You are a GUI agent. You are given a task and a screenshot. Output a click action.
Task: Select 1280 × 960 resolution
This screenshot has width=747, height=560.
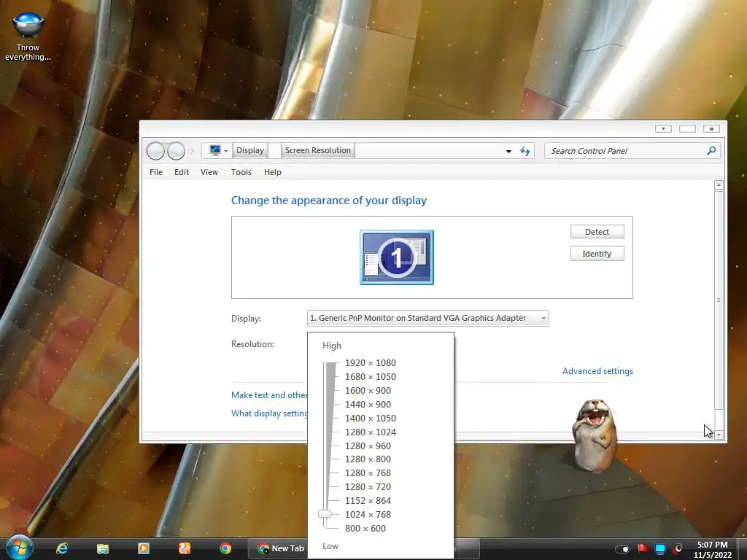coord(368,446)
